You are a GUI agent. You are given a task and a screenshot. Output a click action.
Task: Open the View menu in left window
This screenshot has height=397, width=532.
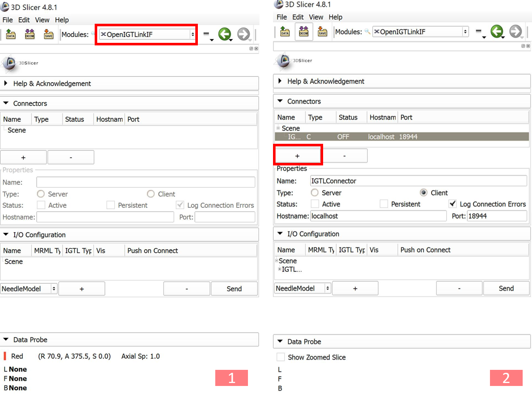click(42, 20)
